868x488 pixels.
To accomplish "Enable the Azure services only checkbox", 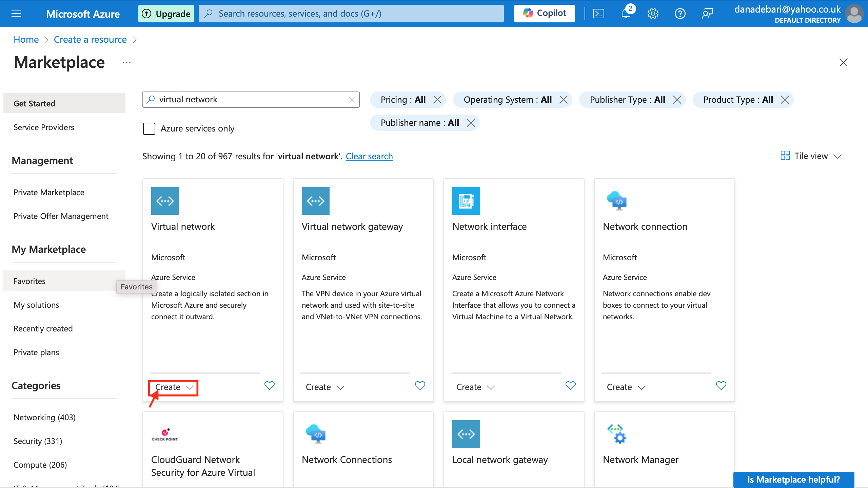I will click(149, 129).
